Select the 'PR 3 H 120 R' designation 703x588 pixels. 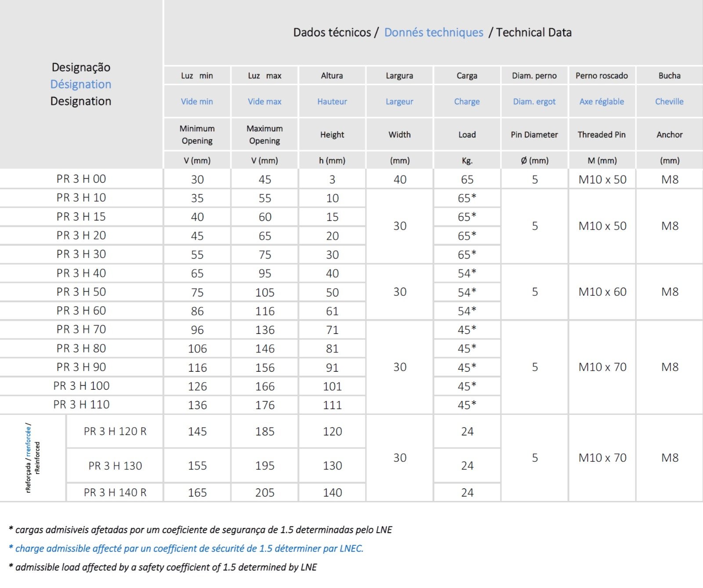tap(115, 432)
